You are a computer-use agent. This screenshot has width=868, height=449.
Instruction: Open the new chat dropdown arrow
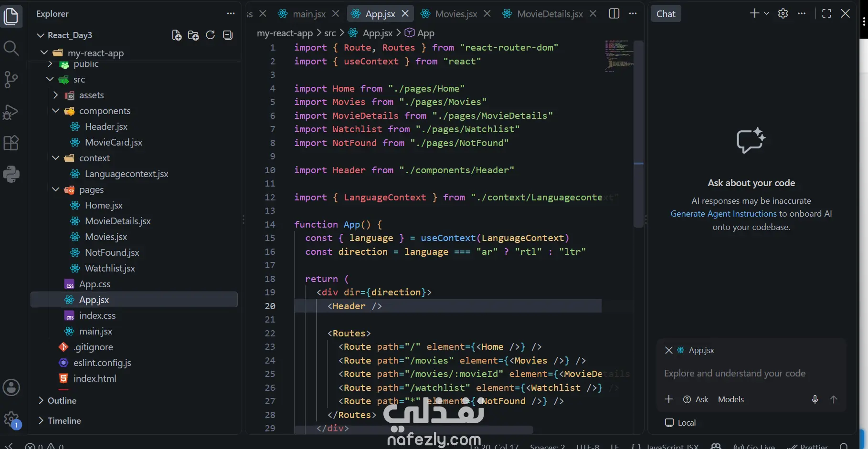click(x=767, y=13)
